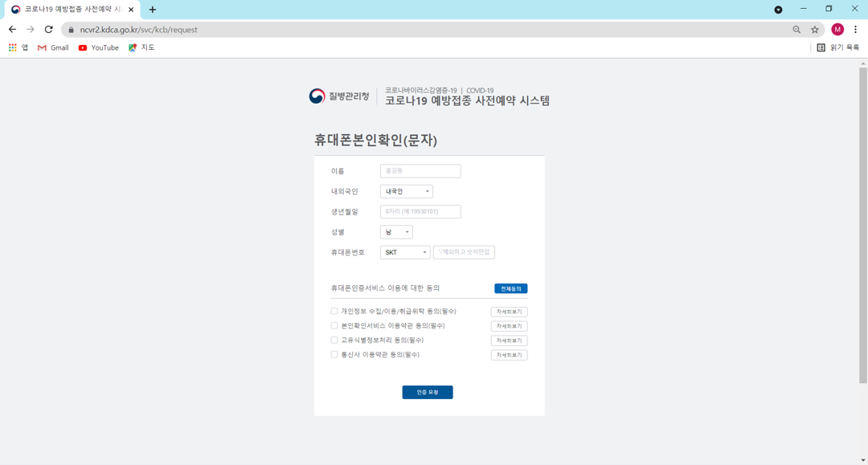Click the 휴대폰본인확인(문자) heading
The height and width of the screenshot is (465, 868).
376,140
